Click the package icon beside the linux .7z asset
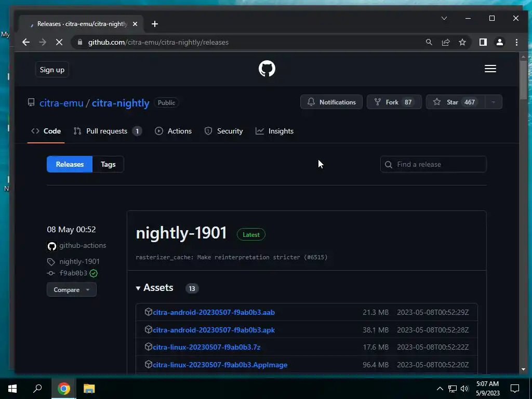This screenshot has width=532, height=399. tap(148, 347)
